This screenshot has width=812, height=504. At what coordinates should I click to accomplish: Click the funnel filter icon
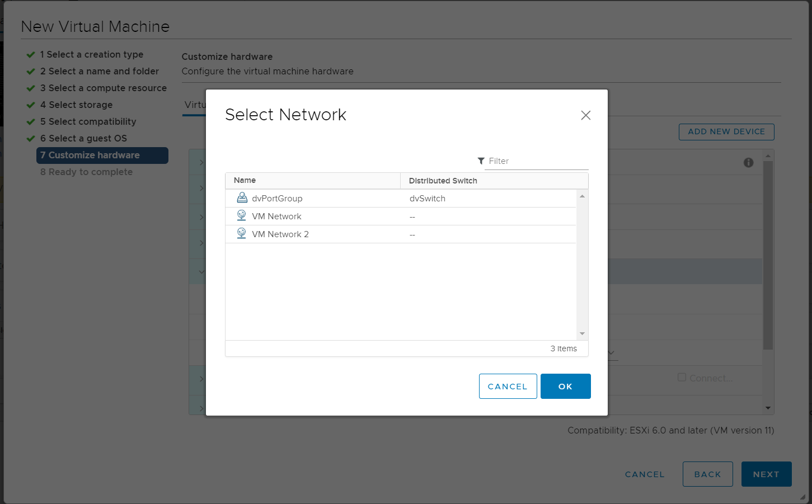pos(481,161)
